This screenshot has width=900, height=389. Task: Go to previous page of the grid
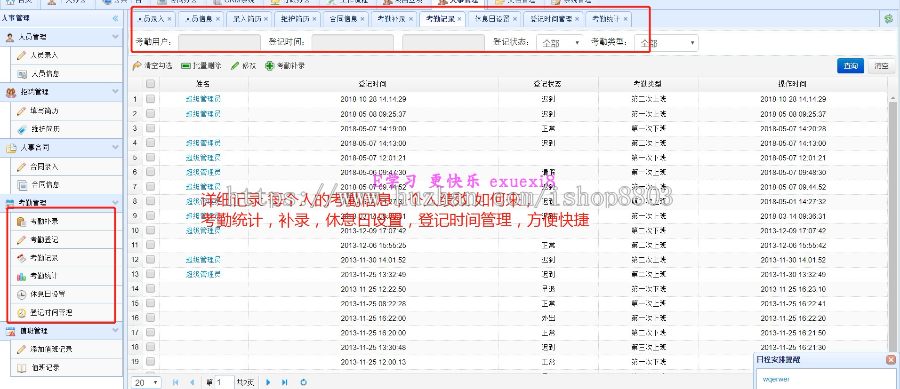tap(191, 382)
